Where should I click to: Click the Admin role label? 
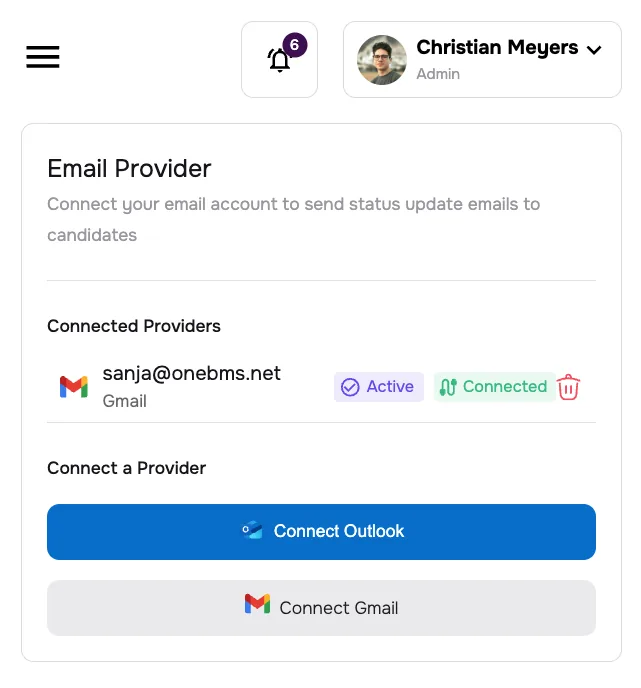coord(438,74)
